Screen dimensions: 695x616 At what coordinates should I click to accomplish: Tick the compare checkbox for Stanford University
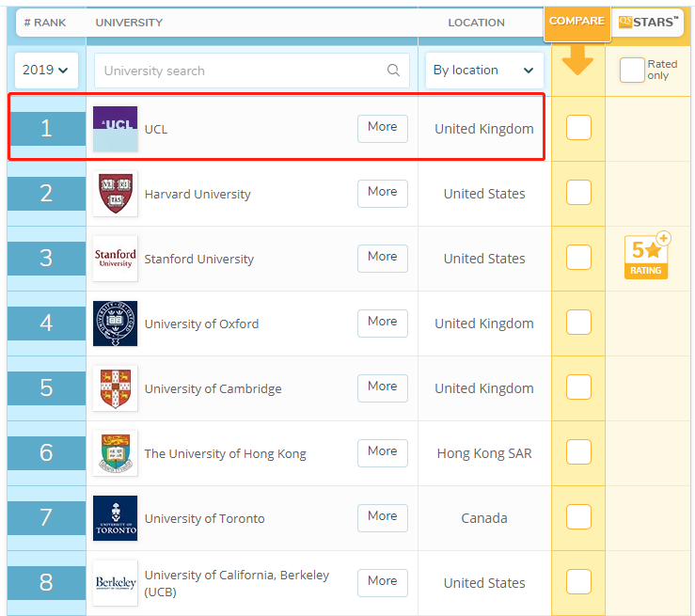click(578, 257)
